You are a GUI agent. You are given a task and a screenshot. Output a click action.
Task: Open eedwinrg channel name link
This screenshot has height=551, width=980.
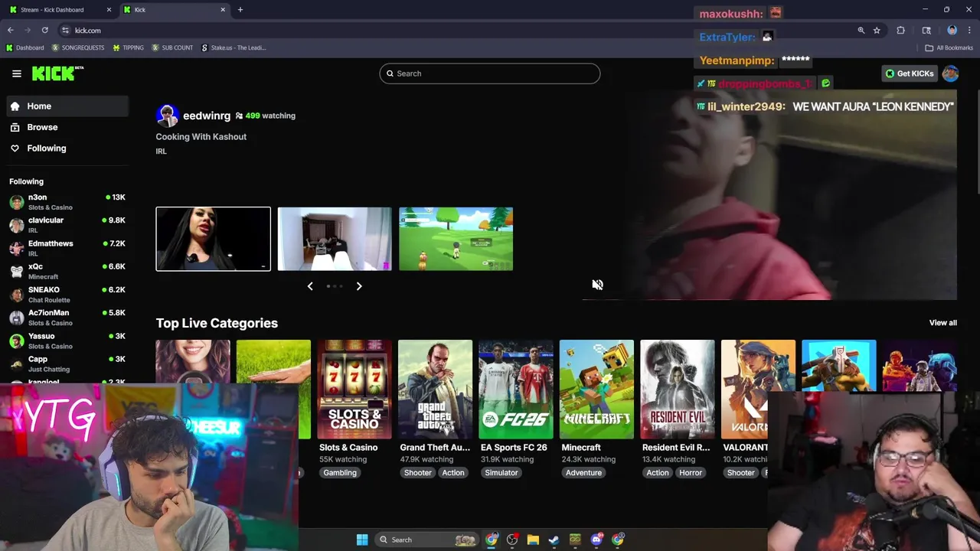click(207, 116)
